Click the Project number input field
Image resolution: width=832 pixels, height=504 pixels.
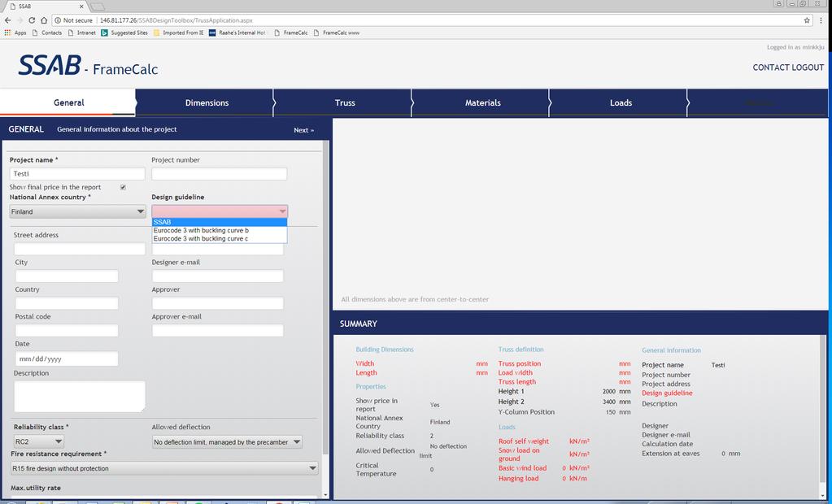(x=219, y=173)
